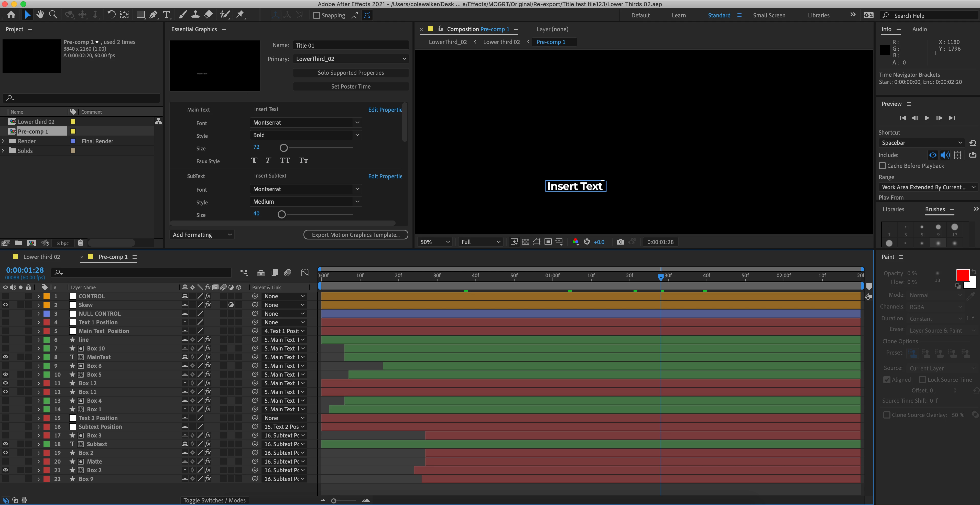
Task: Switch to the Audio panel tab
Action: pyautogui.click(x=919, y=29)
